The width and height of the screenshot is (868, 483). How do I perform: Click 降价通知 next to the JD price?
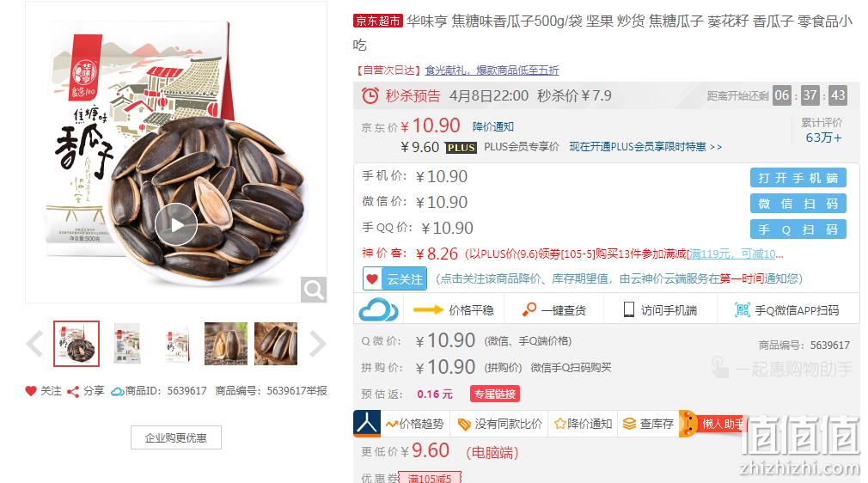coord(492,127)
